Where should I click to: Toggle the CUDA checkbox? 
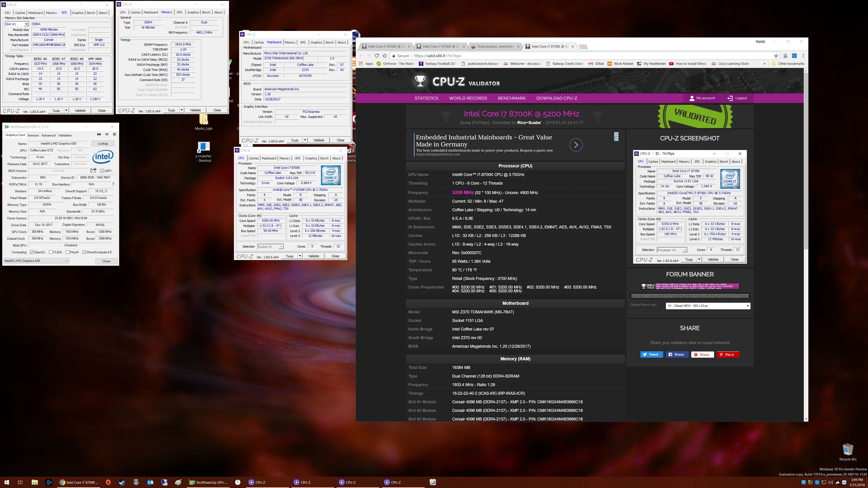click(51, 252)
